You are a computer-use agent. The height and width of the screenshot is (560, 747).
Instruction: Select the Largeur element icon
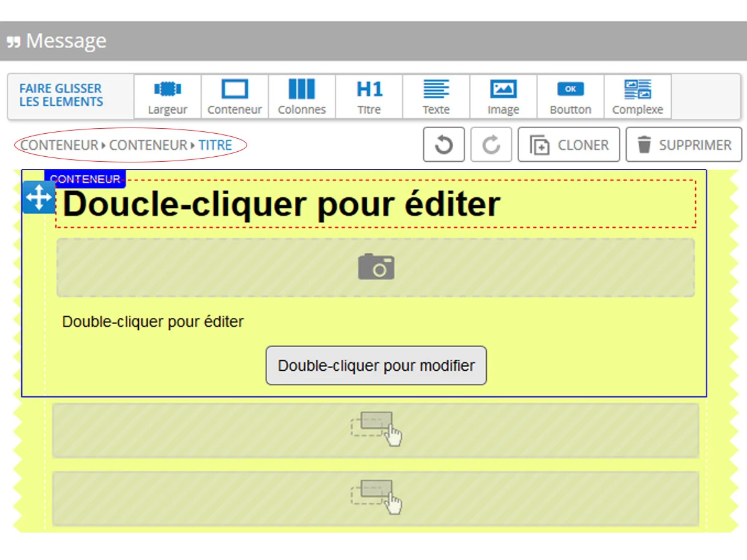click(x=167, y=96)
